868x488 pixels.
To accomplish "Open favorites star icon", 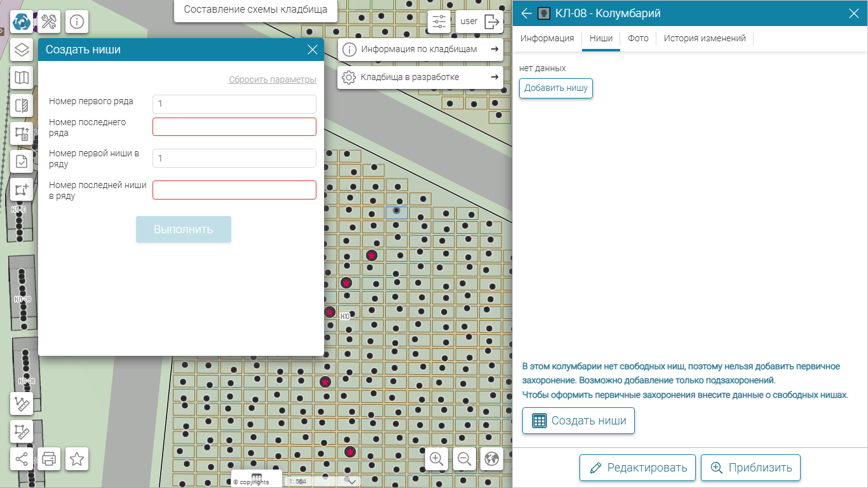I will [77, 459].
